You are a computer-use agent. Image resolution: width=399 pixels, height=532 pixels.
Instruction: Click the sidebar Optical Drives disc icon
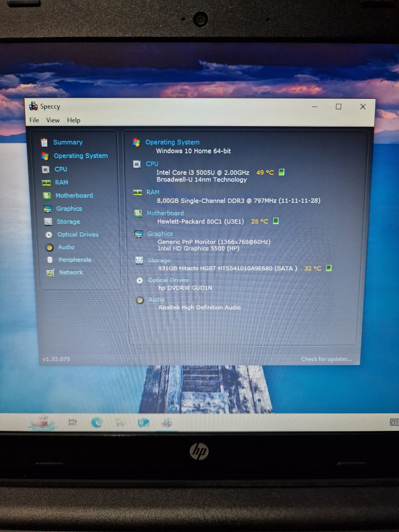49,235
